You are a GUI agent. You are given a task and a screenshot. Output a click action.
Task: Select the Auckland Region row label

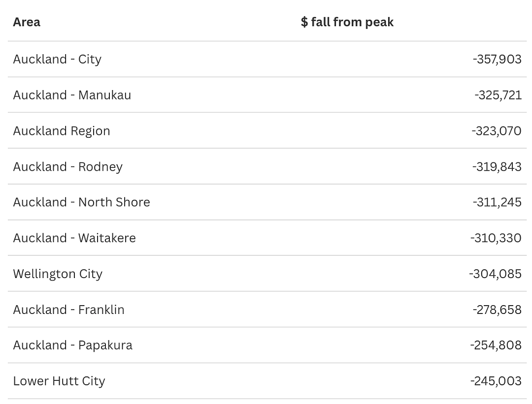pyautogui.click(x=62, y=131)
